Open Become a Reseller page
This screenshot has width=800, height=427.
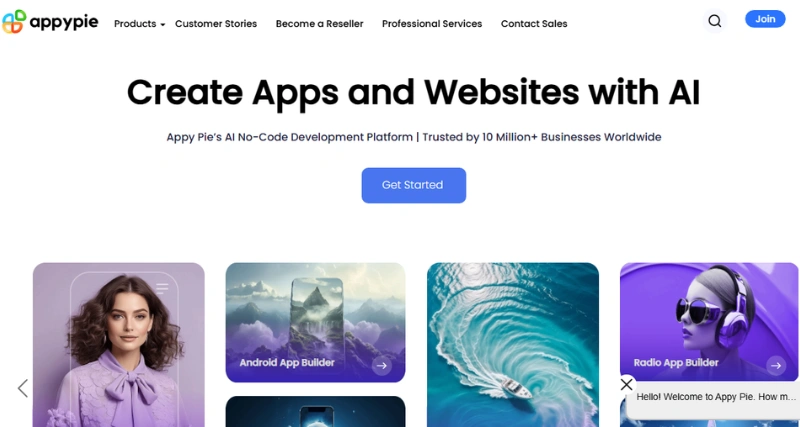(319, 24)
